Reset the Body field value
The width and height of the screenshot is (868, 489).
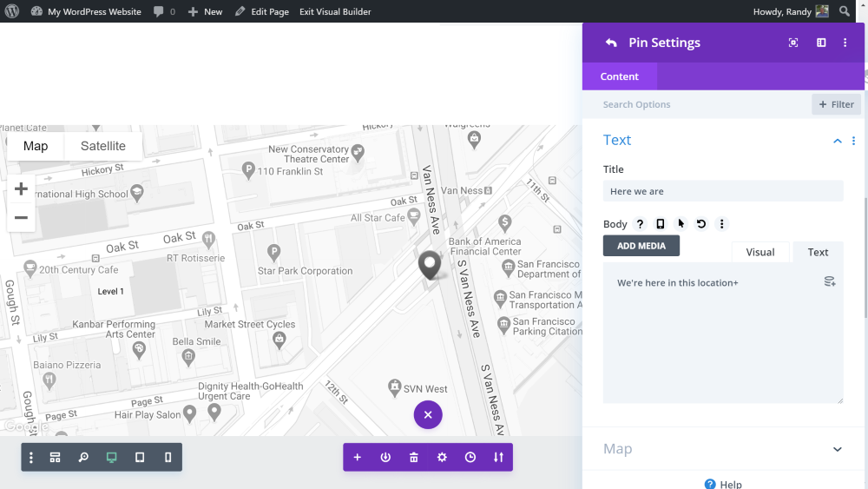pos(701,224)
